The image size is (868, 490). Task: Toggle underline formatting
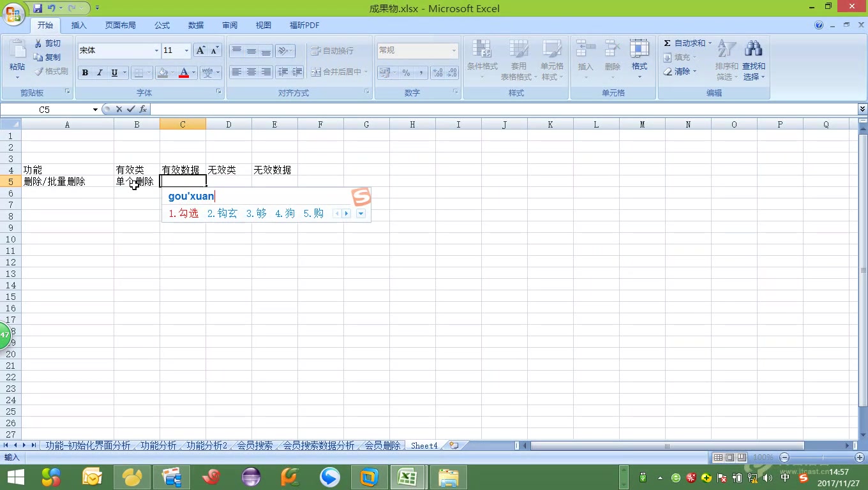[x=113, y=72]
